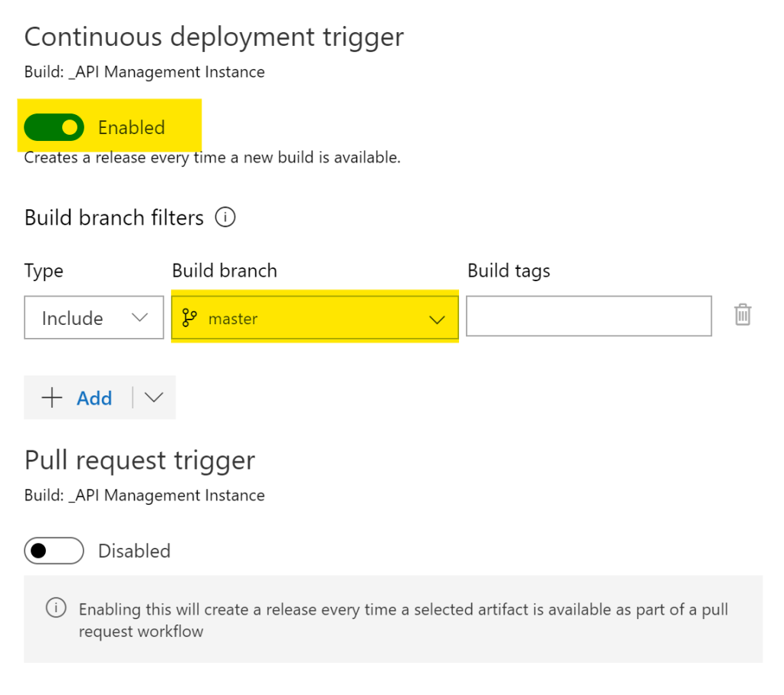This screenshot has width=784, height=695.
Task: Expand the chevron in master branch dropdown
Action: pyautogui.click(x=437, y=320)
